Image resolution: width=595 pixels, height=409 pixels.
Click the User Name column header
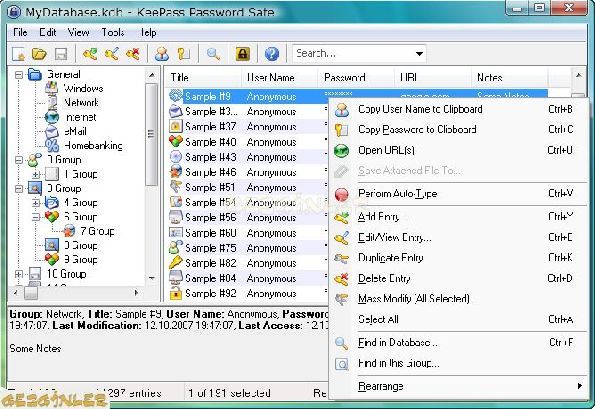280,77
